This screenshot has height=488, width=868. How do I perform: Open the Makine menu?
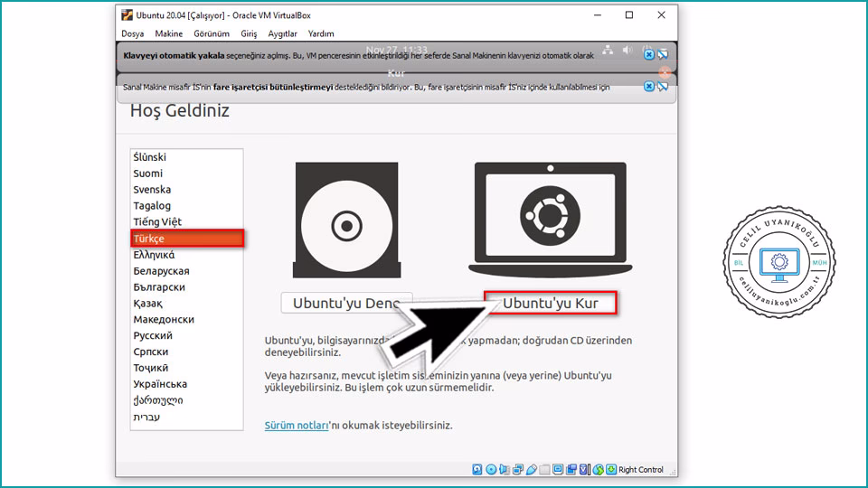(x=169, y=33)
